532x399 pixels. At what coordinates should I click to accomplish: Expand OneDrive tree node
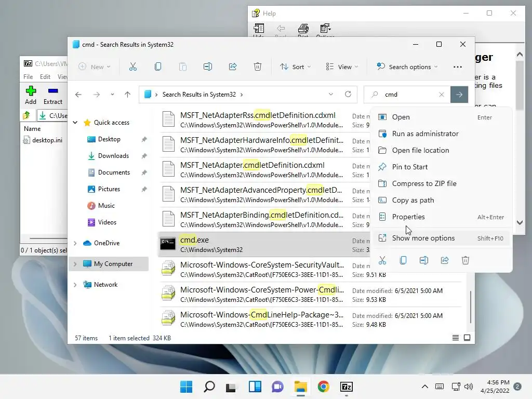(75, 243)
